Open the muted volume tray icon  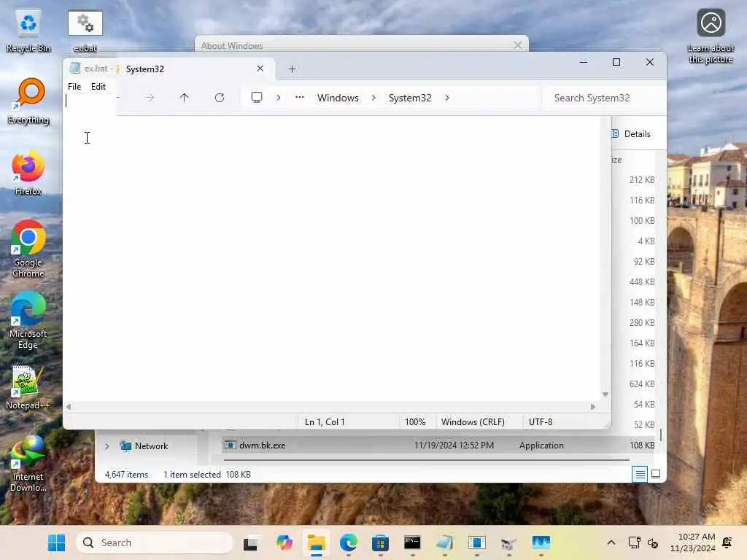[x=653, y=542]
